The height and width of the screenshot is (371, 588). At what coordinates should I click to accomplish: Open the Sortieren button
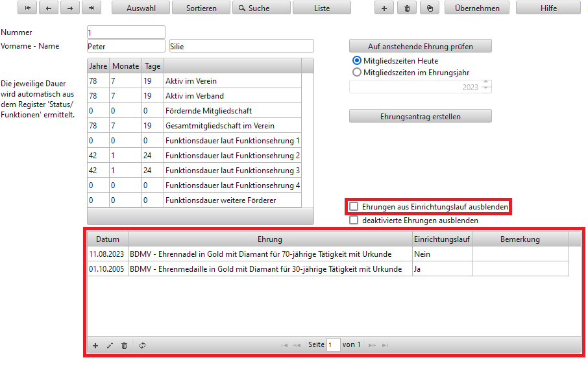[x=201, y=8]
